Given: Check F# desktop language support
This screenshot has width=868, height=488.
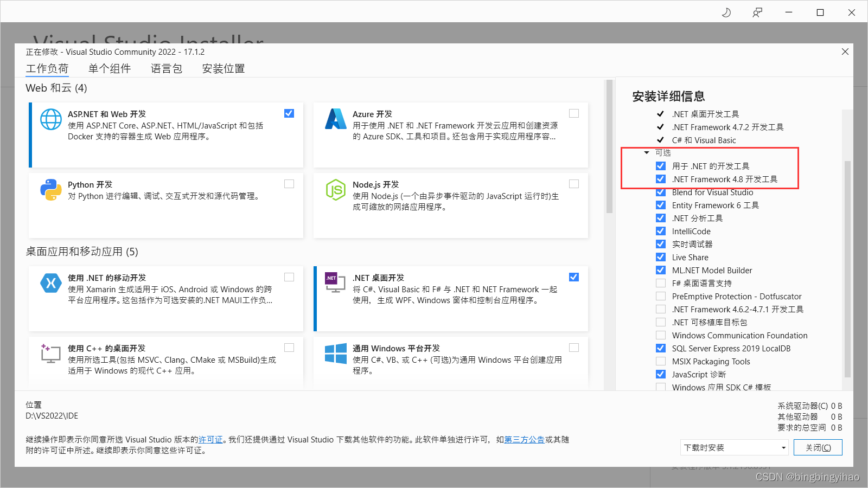Looking at the screenshot, I should [x=661, y=283].
